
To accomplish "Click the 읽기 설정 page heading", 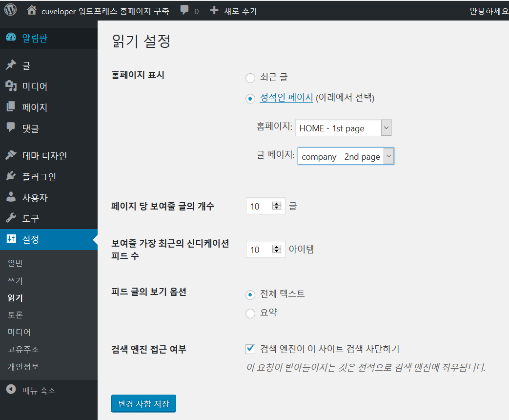I will [141, 41].
